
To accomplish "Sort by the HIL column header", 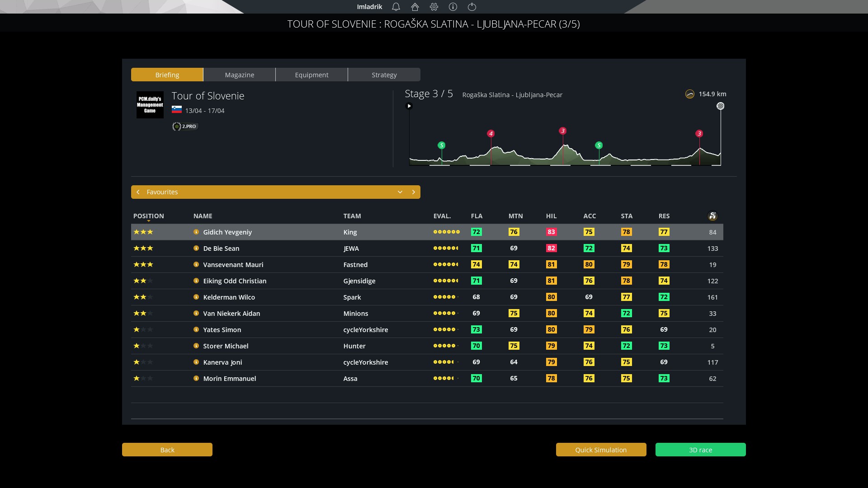I will 551,216.
